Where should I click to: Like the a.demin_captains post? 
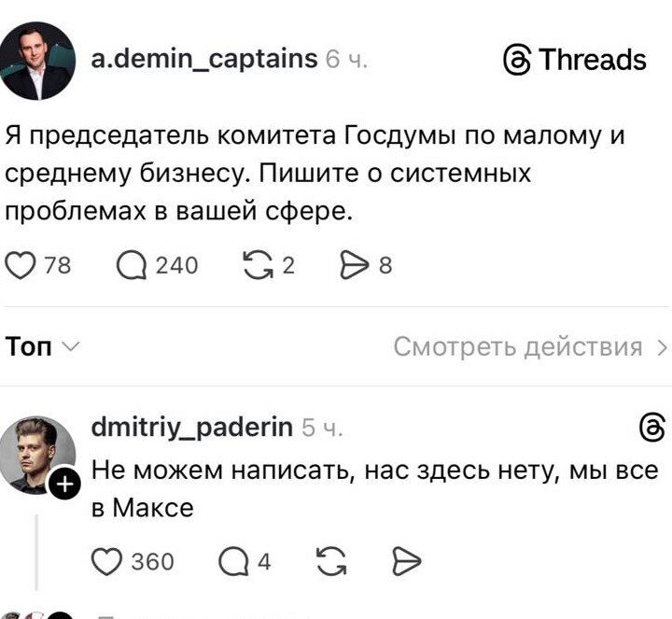(x=22, y=266)
